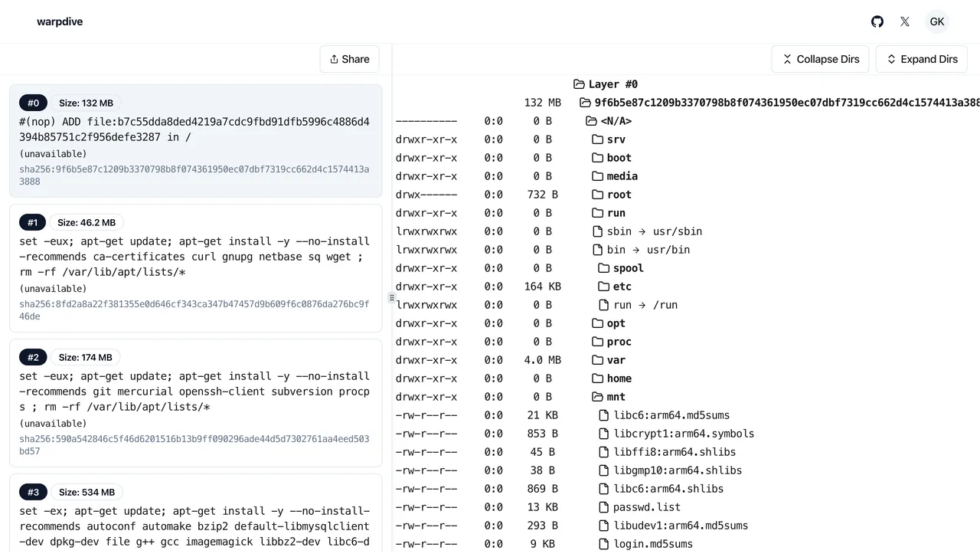Click the Collapse Dirs button
The height and width of the screenshot is (557, 980).
click(x=820, y=59)
